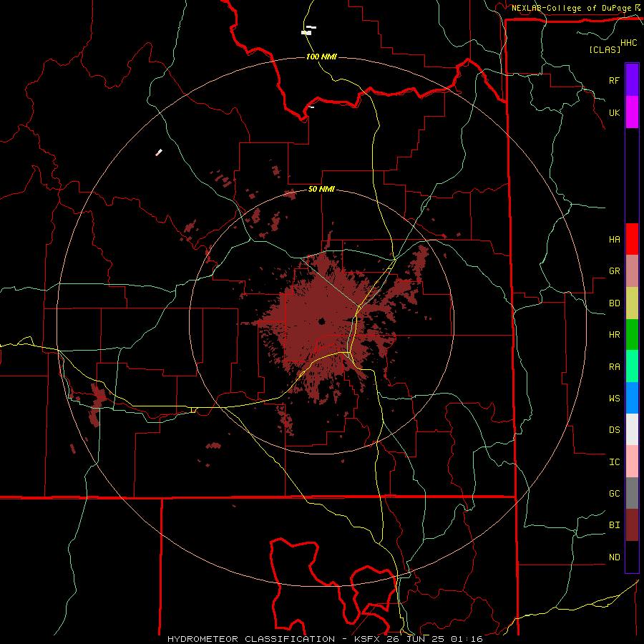Screen dimensions: 644x644
Task: Click the DS legend label
Action: (x=614, y=429)
